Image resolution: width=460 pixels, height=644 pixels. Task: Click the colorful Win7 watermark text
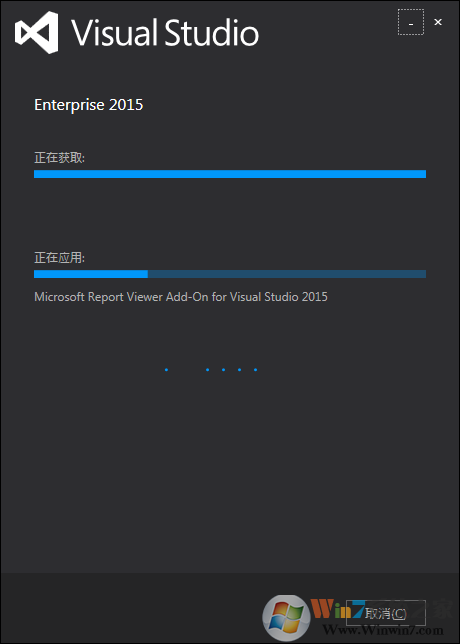click(x=338, y=609)
